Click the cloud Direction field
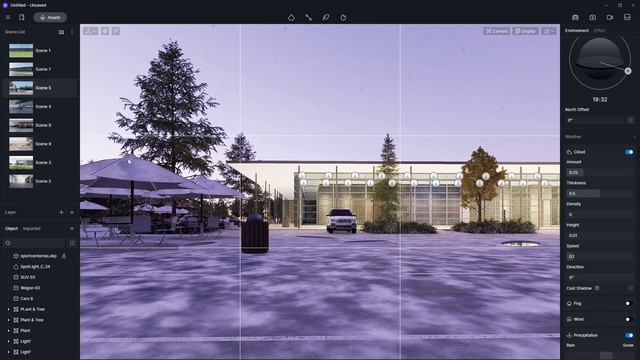Screen dimensions: 640x360 600,277
